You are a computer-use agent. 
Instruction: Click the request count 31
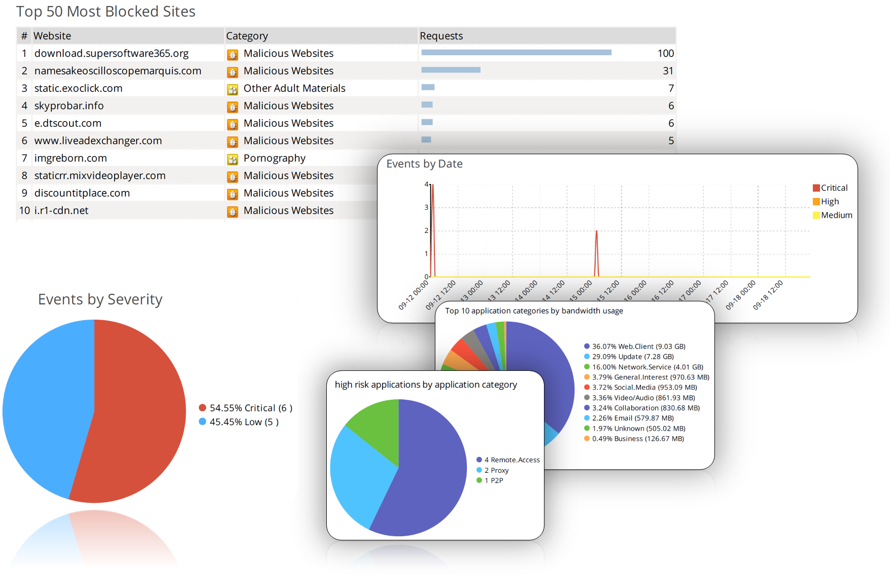click(668, 71)
